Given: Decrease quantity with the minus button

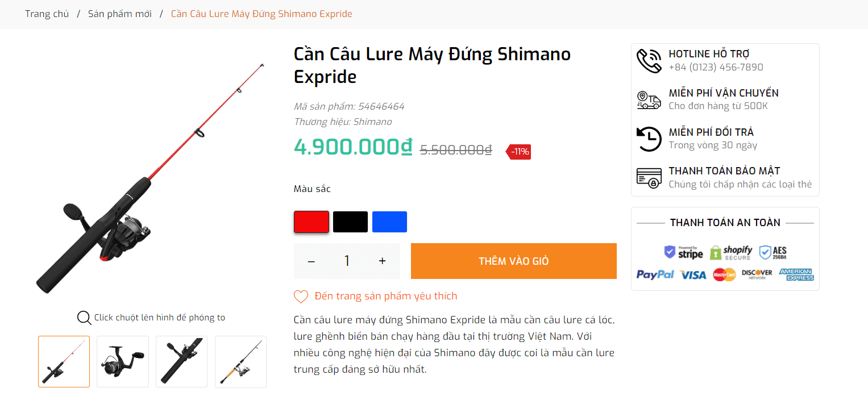Looking at the screenshot, I should click(311, 261).
